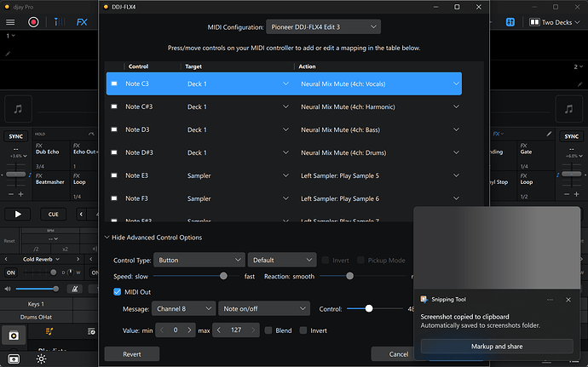Click the Revert button
Screen dimensions: 588x367
tap(131, 353)
